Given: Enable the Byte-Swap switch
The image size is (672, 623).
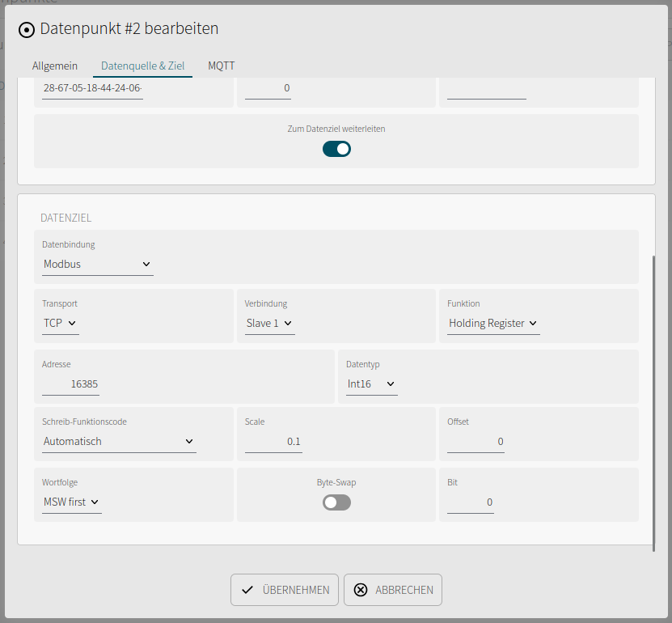Looking at the screenshot, I should tap(336, 502).
